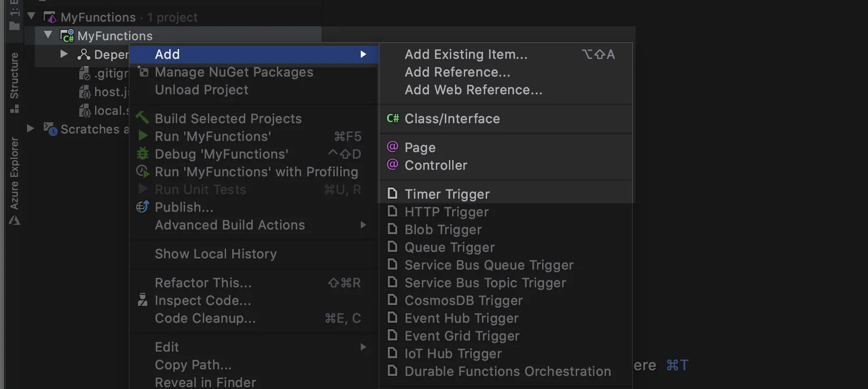
Task: Open the Structure tool window tab
Action: tap(14, 82)
